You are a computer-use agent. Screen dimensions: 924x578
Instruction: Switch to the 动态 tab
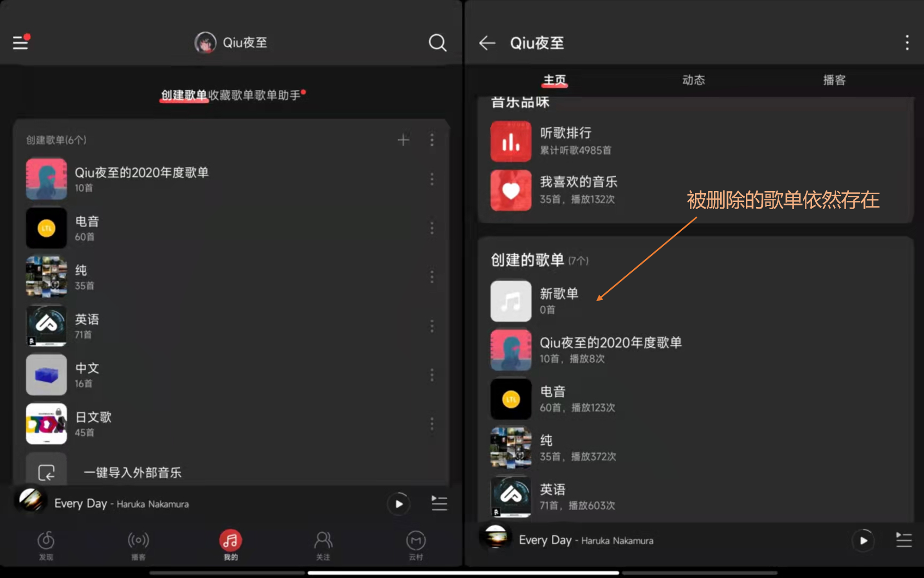(x=694, y=80)
